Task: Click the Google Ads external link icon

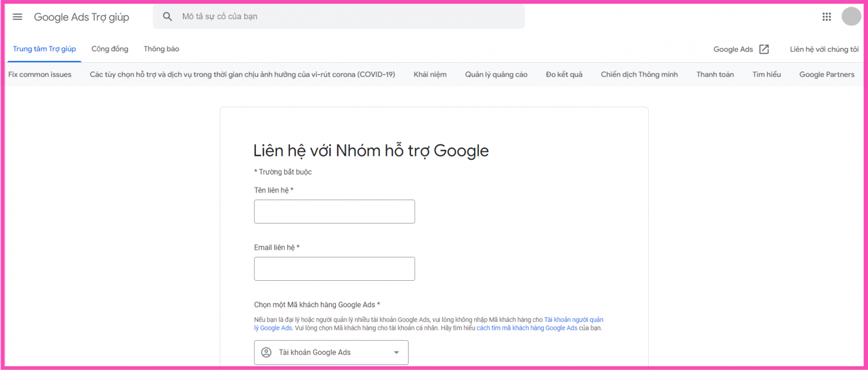Action: [x=764, y=49]
